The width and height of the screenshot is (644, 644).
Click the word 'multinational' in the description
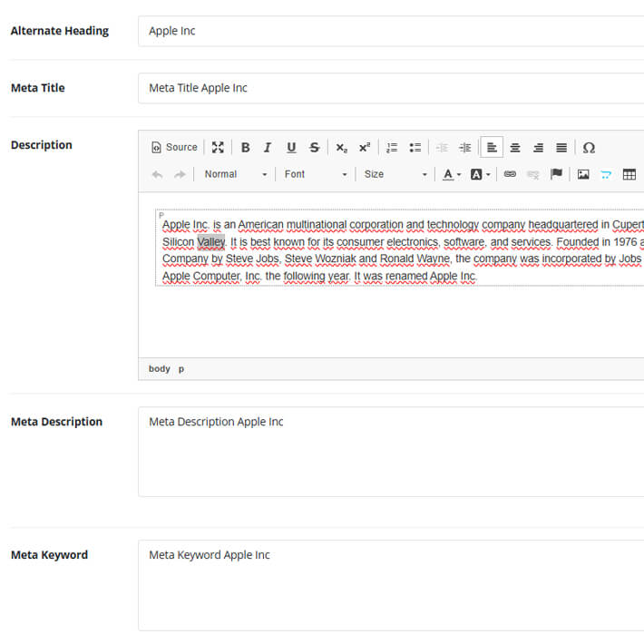coord(317,225)
